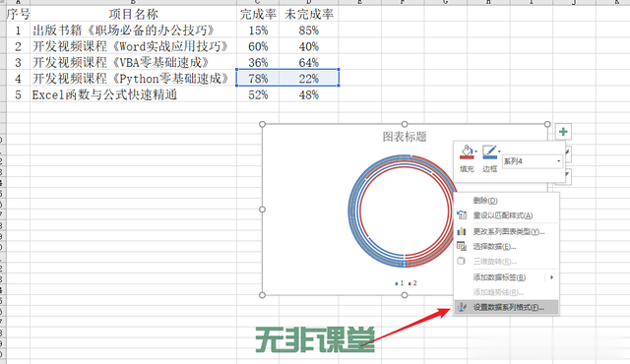Click the 边框 outline pen icon
630x364 pixels.
(x=489, y=152)
